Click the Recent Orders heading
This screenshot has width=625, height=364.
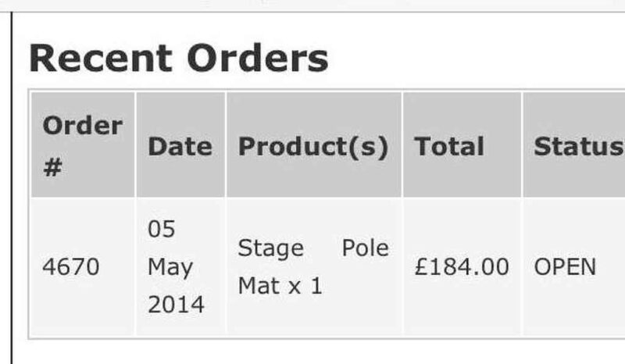pos(178,59)
